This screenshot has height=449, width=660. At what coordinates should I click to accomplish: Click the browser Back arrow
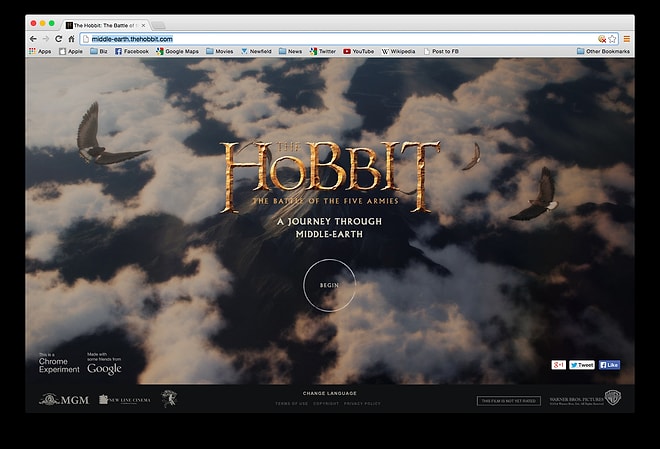(33, 39)
